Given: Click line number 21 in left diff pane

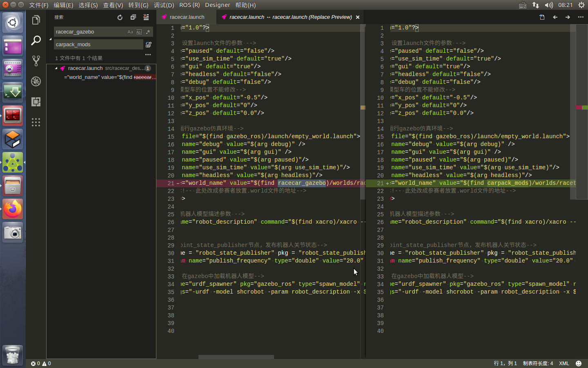Looking at the screenshot, I should [171, 183].
